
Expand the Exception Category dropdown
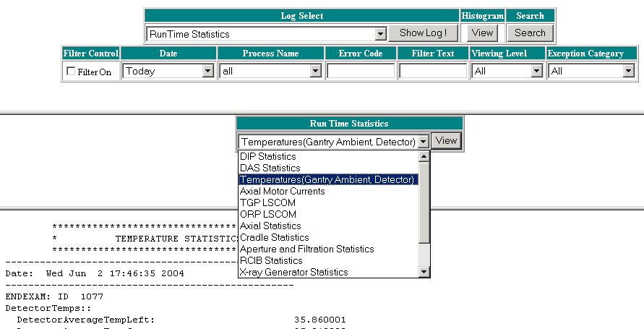(628, 71)
